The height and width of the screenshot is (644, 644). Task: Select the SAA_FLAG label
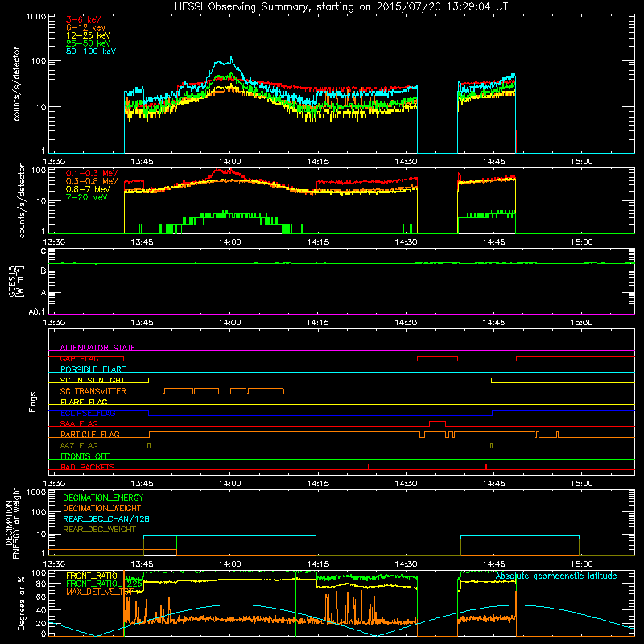tap(79, 423)
